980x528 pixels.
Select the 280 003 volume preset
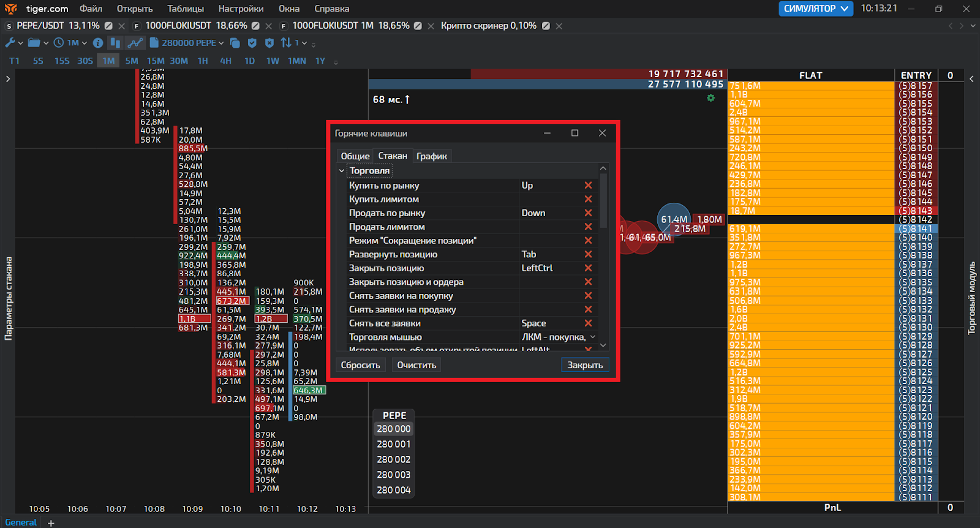pyautogui.click(x=393, y=475)
